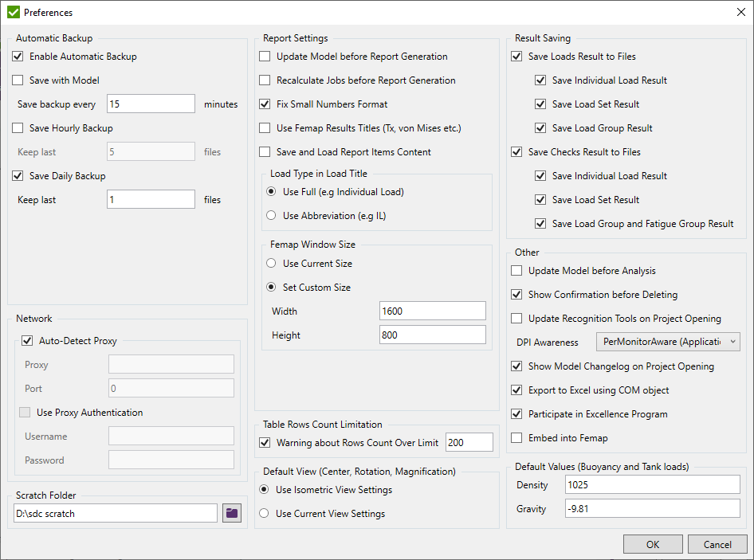Click the Density value field
This screenshot has width=754, height=560.
click(x=652, y=484)
